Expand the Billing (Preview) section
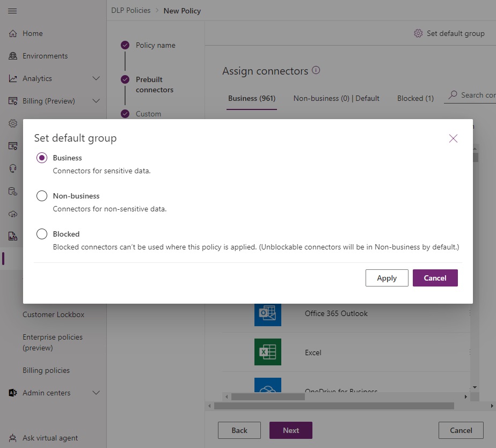Viewport: 496px width, 448px height. point(97,100)
